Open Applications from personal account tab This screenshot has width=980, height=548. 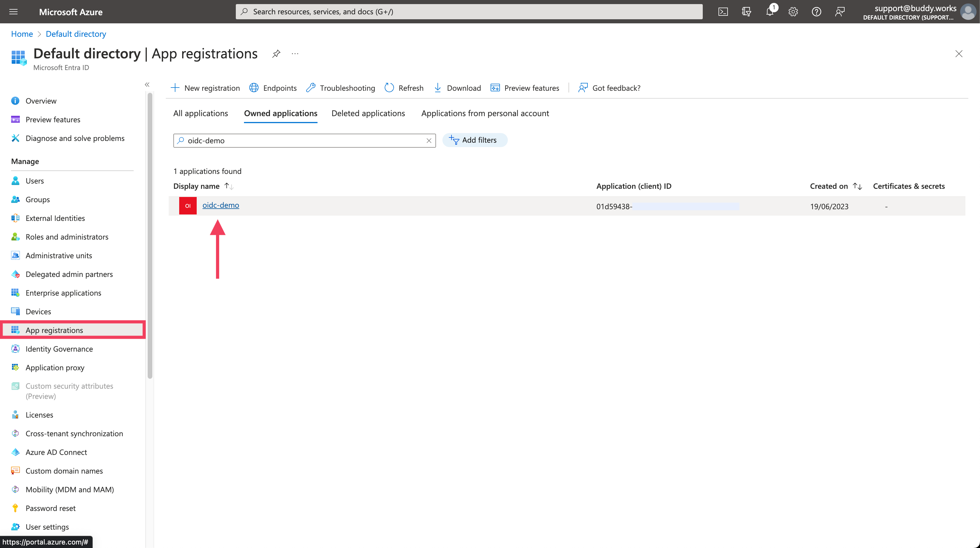tap(485, 113)
